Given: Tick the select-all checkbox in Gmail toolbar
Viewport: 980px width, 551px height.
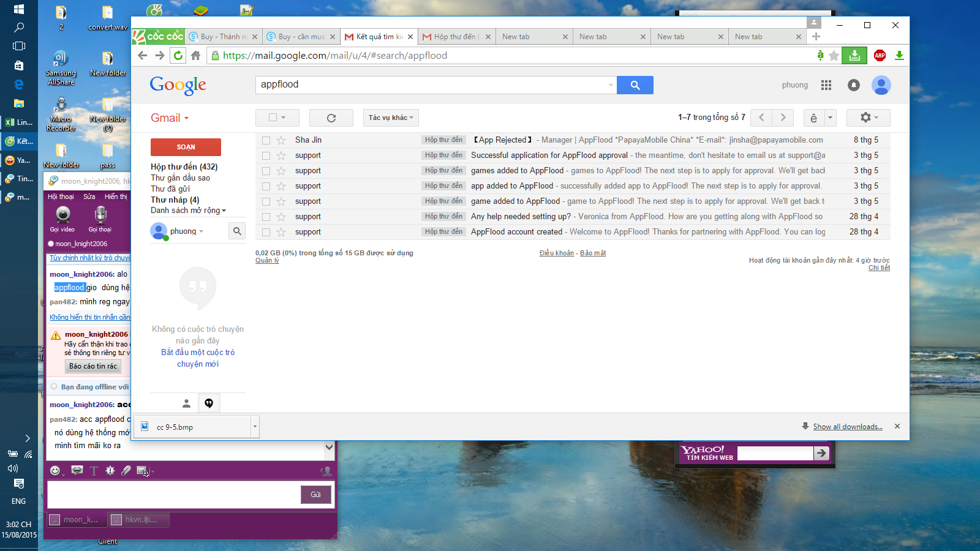Looking at the screenshot, I should (x=273, y=118).
